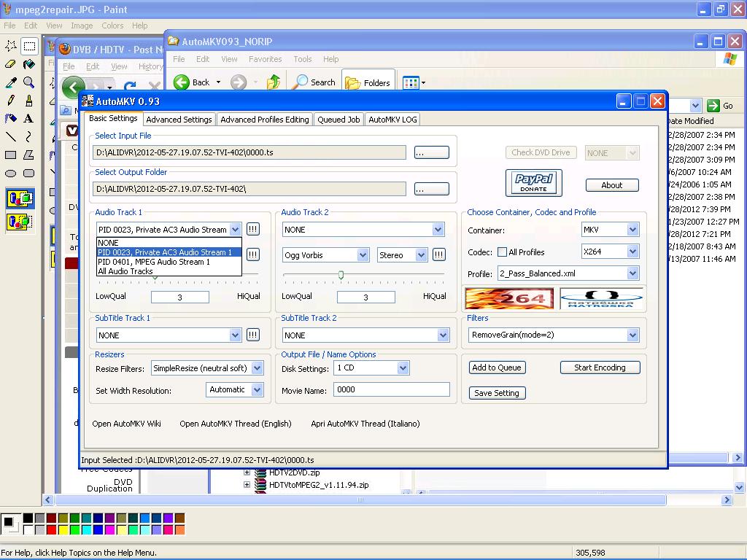This screenshot has height=560, width=747.
Task: Select the Fill With Color bucket tool
Action: coord(28,64)
